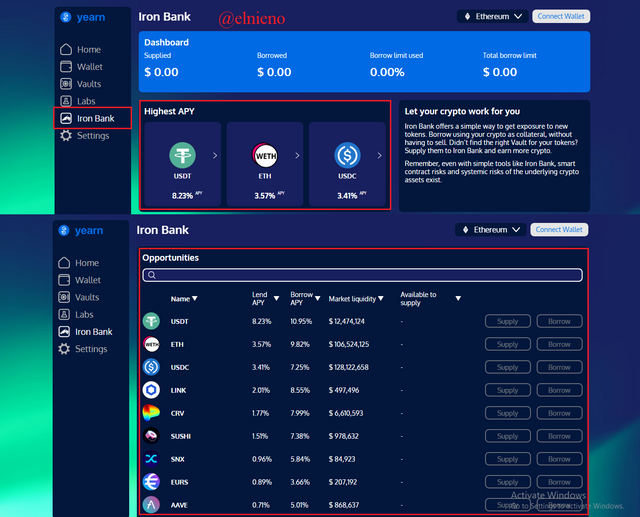Click the USDC icon in Highest APY
Image resolution: width=640 pixels, height=517 pixels.
pos(347,155)
